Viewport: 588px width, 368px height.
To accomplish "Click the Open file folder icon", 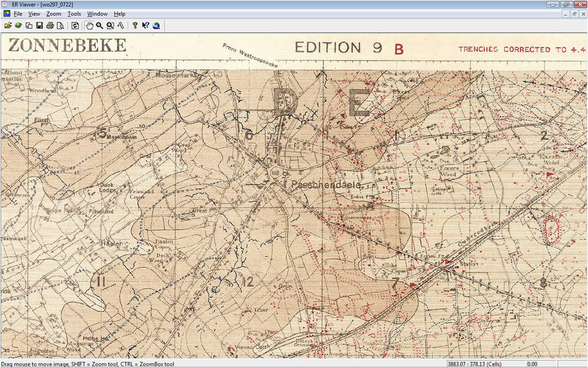I will tap(8, 25).
